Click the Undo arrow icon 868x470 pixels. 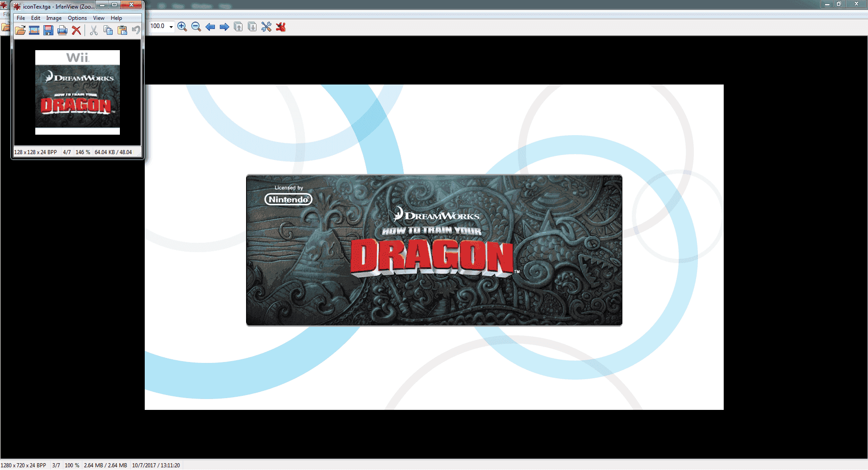136,30
